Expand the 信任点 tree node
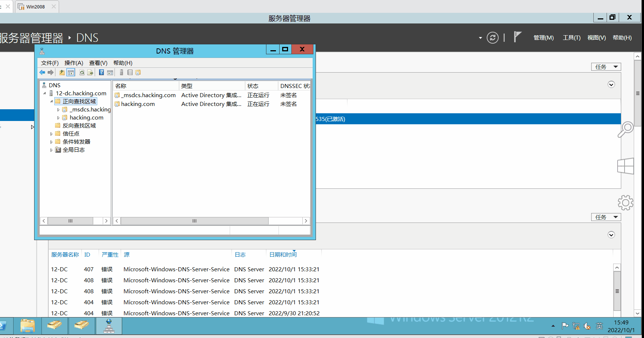The height and width of the screenshot is (338, 644). [x=51, y=134]
